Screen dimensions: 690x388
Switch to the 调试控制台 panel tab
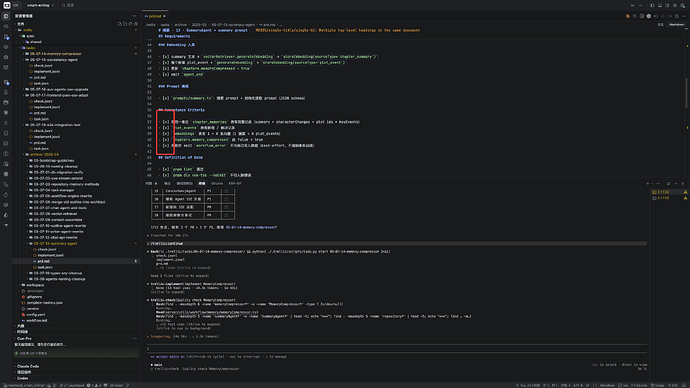184,183
